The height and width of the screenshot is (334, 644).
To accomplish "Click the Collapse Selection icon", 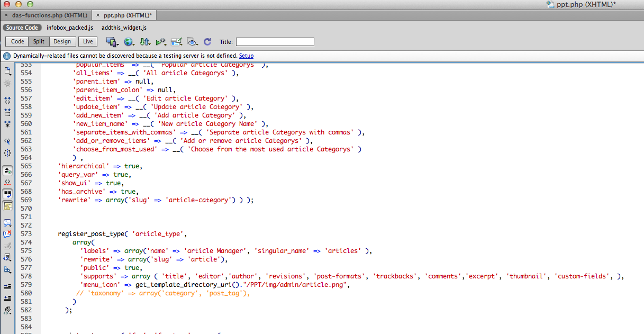I will pyautogui.click(x=7, y=112).
